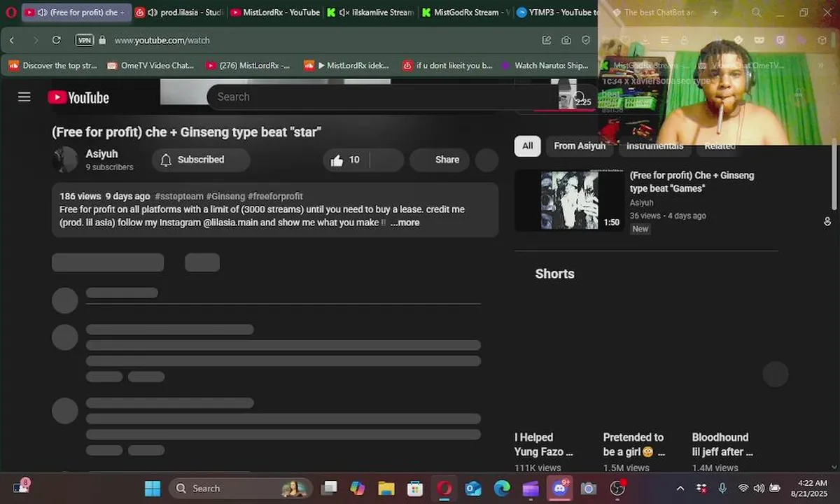Open the Opera main menu logo
The height and width of the screenshot is (504, 840).
10,13
